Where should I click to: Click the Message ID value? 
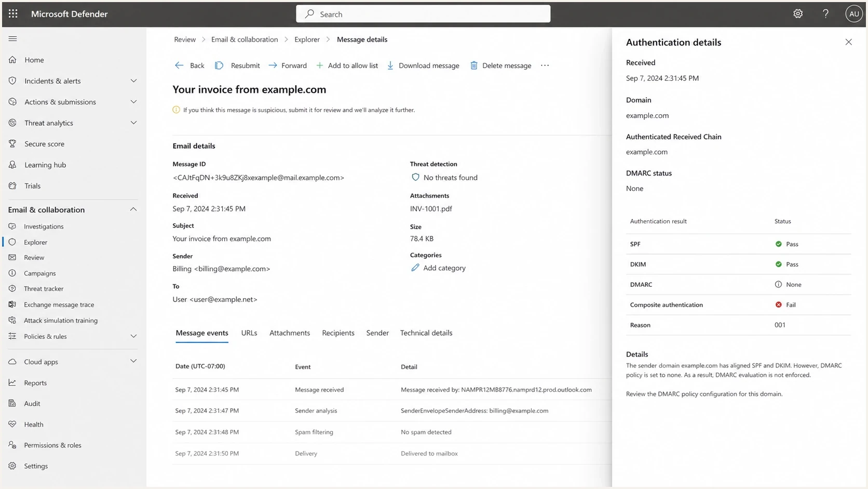tap(259, 178)
